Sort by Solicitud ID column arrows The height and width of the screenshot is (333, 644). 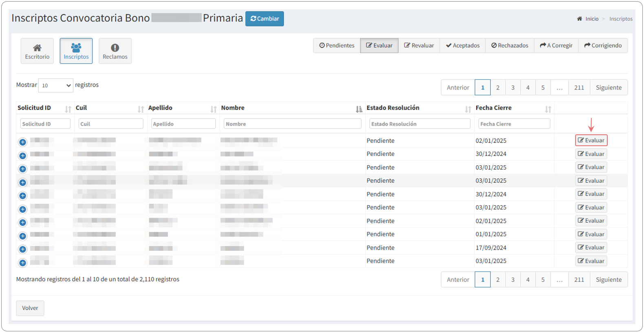point(68,109)
